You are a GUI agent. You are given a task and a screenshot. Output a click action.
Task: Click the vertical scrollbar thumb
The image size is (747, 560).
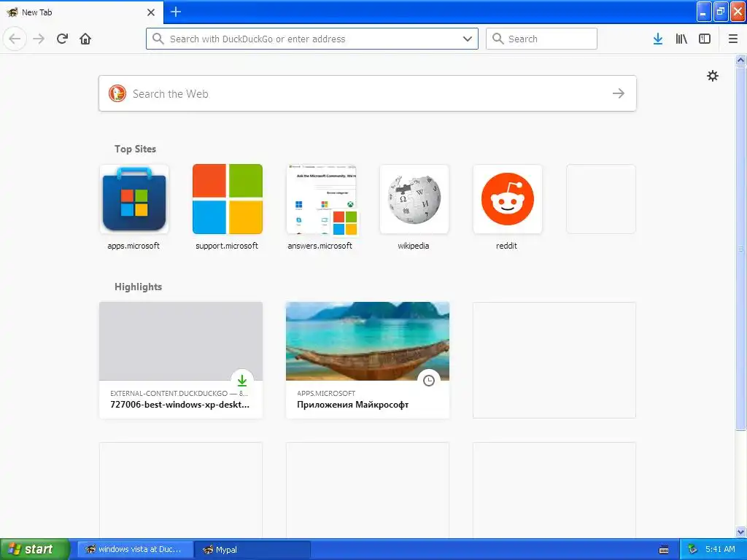click(740, 248)
